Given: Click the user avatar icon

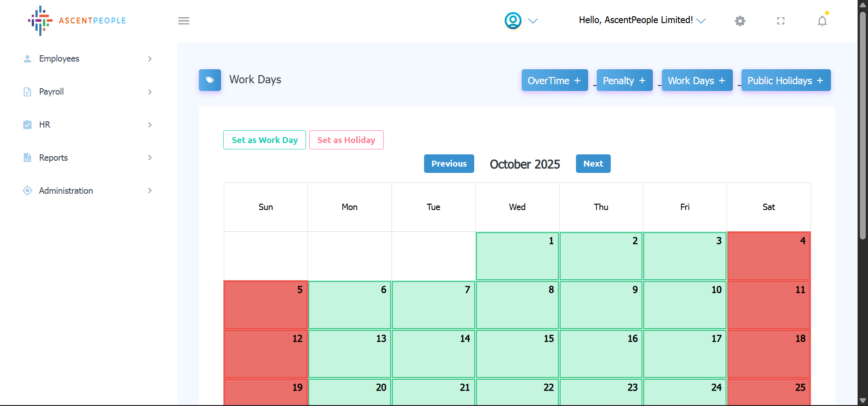Looking at the screenshot, I should click(x=513, y=21).
